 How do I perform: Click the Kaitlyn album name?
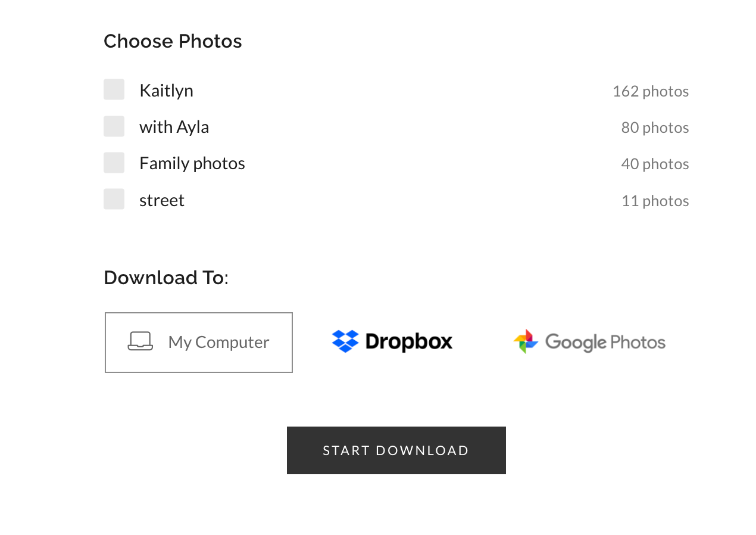tap(166, 91)
